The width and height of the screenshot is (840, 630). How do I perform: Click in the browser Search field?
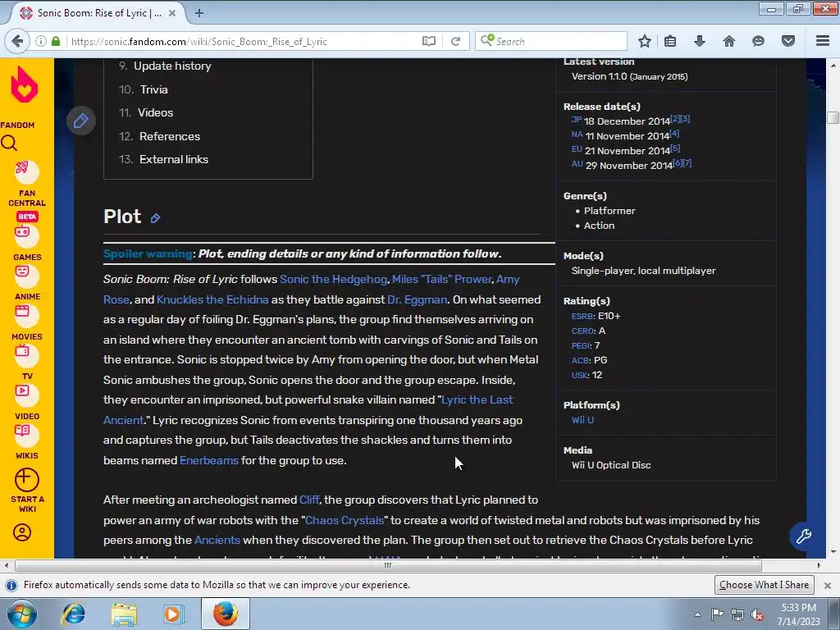pos(552,41)
